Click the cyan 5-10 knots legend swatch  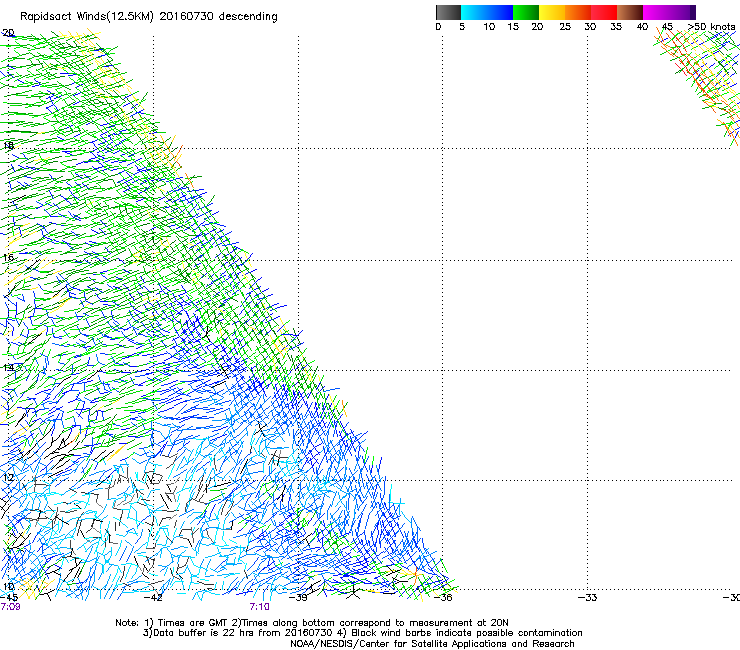coord(474,12)
